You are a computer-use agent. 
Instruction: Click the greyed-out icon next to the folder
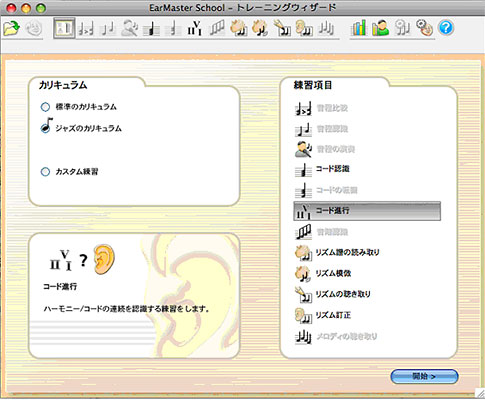(x=34, y=28)
